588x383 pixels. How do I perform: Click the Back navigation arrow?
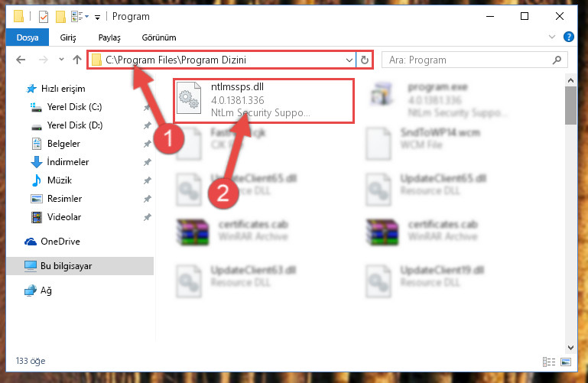pyautogui.click(x=21, y=60)
